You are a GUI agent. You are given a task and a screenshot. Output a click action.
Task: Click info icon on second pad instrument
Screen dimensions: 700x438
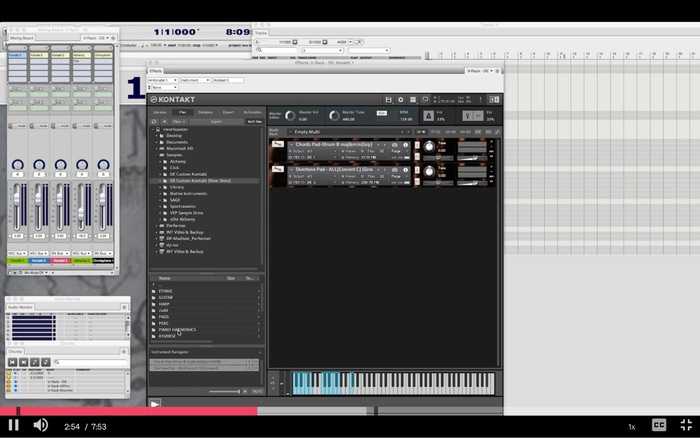[405, 170]
